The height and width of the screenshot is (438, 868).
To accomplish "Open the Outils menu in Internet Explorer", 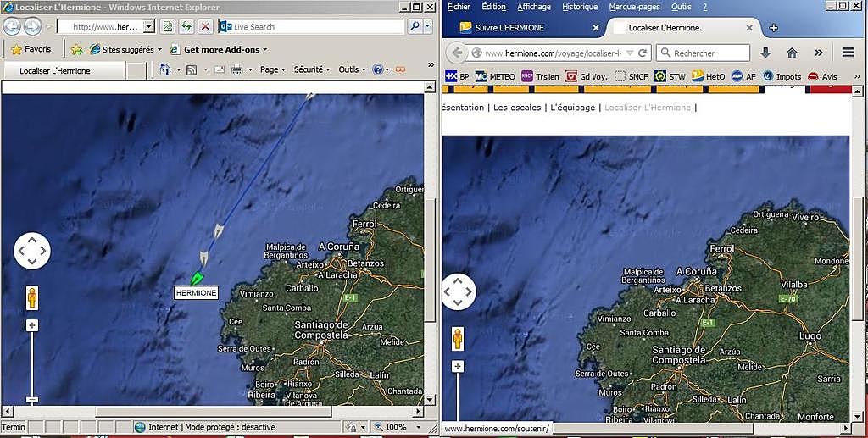I will tap(352, 69).
